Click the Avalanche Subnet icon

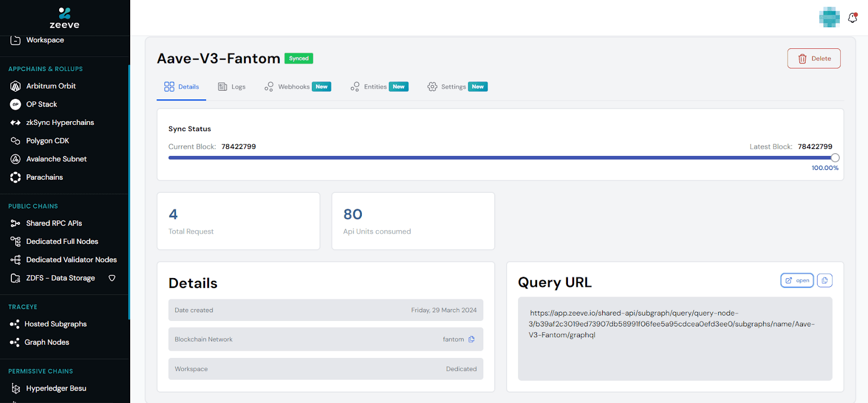(16, 159)
